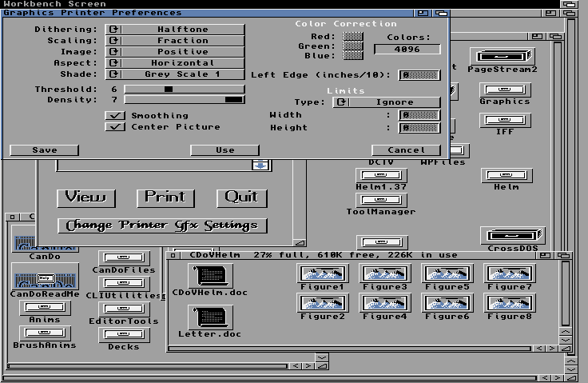Cycle the Limits Type option from Ignore
The width and height of the screenshot is (588, 383).
click(x=387, y=102)
